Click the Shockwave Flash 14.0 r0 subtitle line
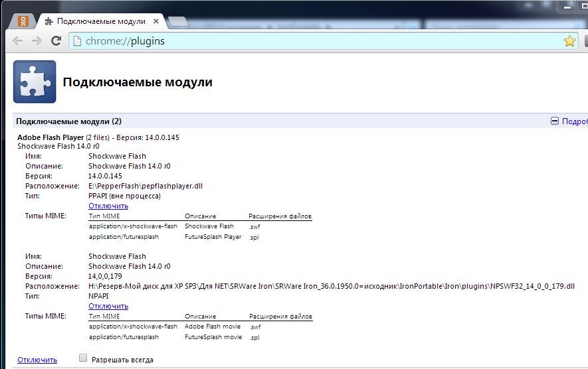The width and height of the screenshot is (588, 369). click(58, 146)
